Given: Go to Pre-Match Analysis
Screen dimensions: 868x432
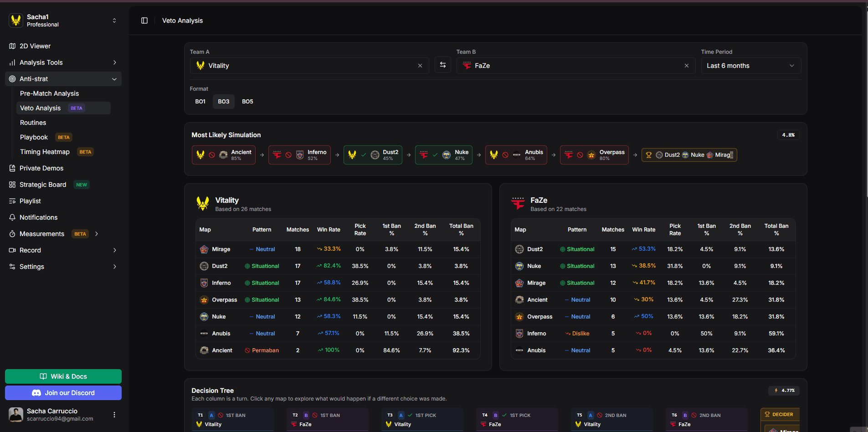Looking at the screenshot, I should [49, 93].
